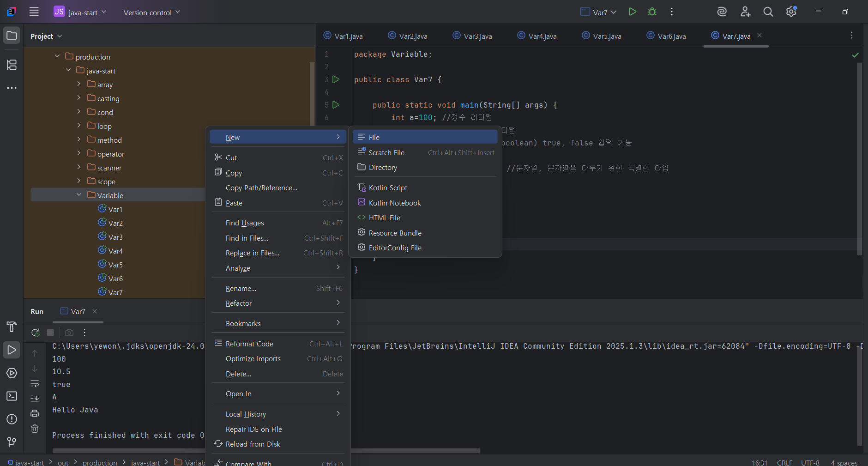Open Run panel more options dots
Viewport: 868px width, 466px height.
point(84,333)
